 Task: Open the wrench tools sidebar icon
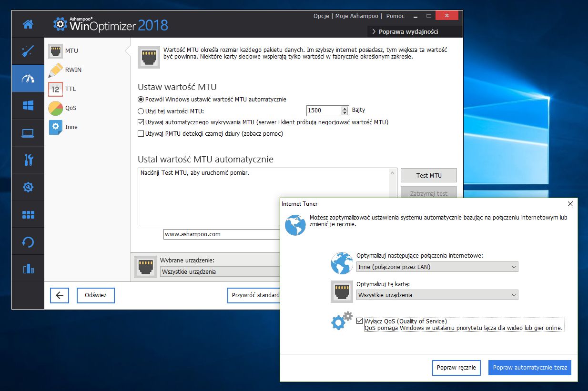tap(28, 160)
